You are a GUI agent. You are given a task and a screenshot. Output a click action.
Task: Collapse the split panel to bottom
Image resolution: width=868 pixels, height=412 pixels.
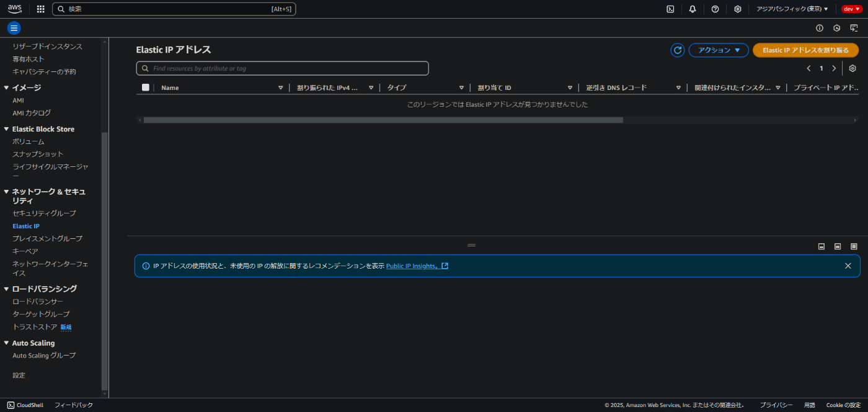point(821,246)
